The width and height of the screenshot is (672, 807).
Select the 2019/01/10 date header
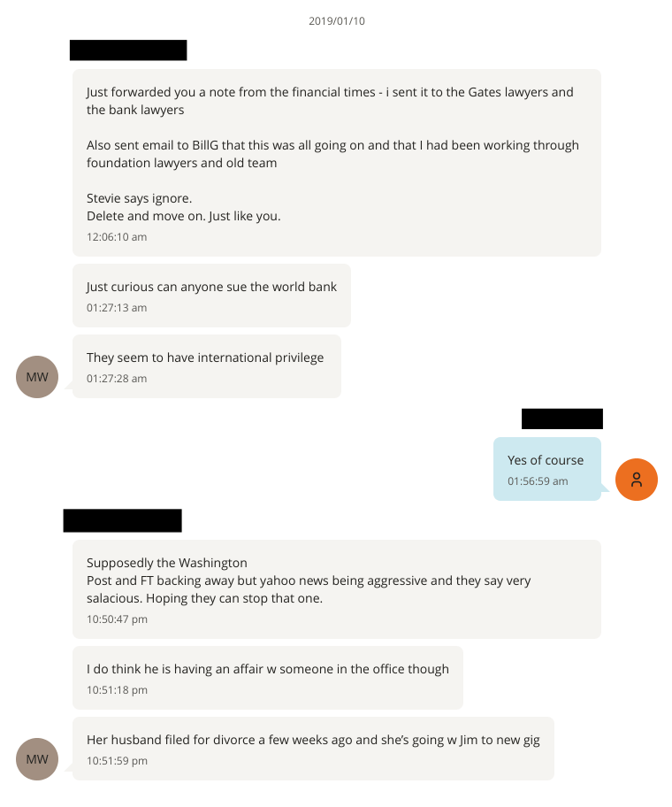336,21
